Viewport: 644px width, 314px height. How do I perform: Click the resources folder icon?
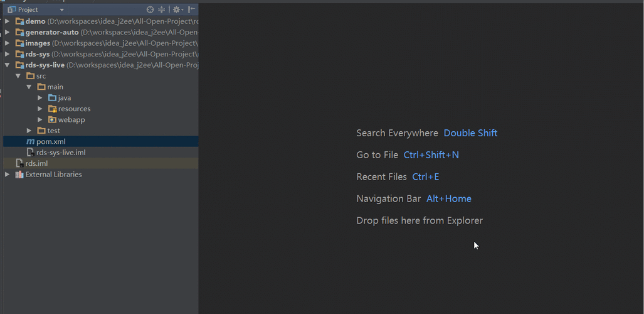click(x=52, y=109)
